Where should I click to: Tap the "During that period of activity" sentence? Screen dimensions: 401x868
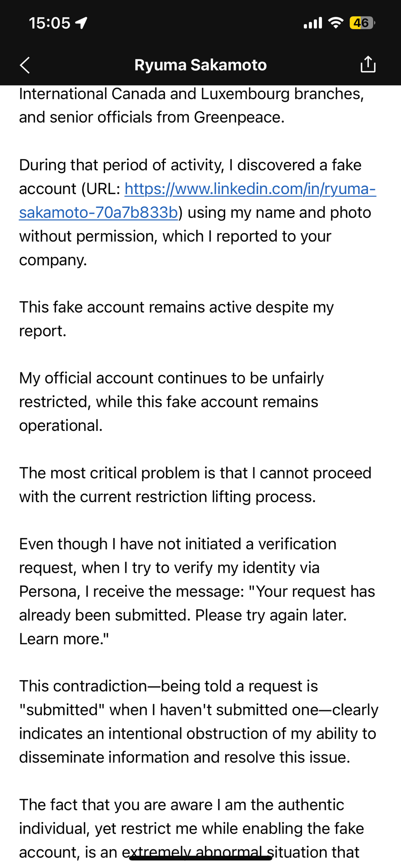point(190,165)
